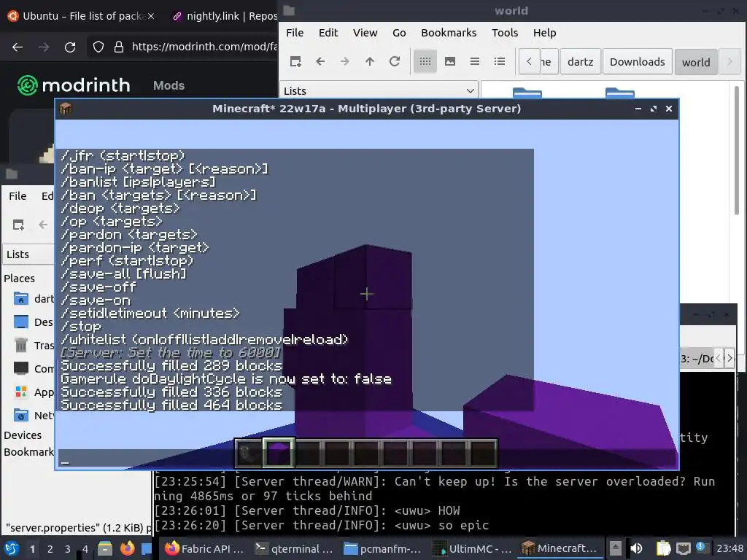
Task: Click the 23:48 panel clock
Action: [x=729, y=548]
